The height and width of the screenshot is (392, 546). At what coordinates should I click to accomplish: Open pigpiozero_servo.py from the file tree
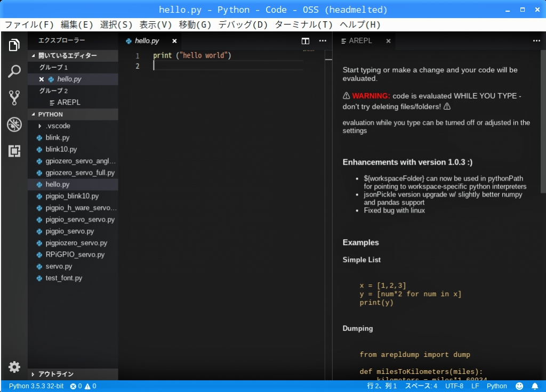click(x=73, y=243)
